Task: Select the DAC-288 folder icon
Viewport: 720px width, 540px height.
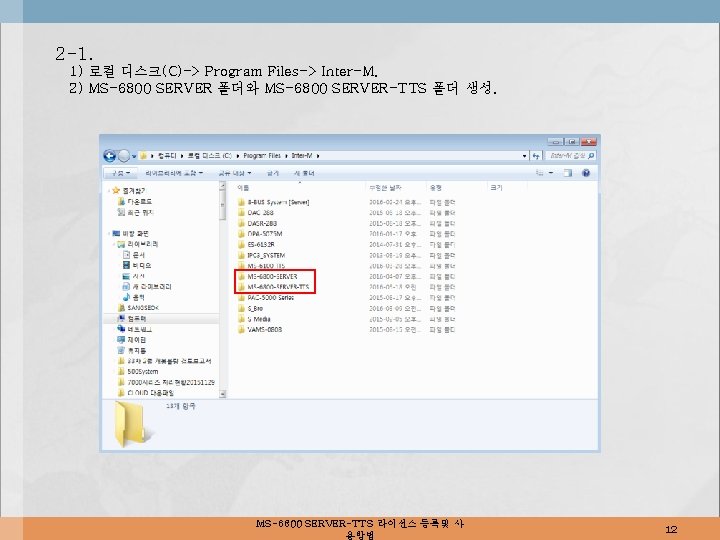Action: point(241,213)
